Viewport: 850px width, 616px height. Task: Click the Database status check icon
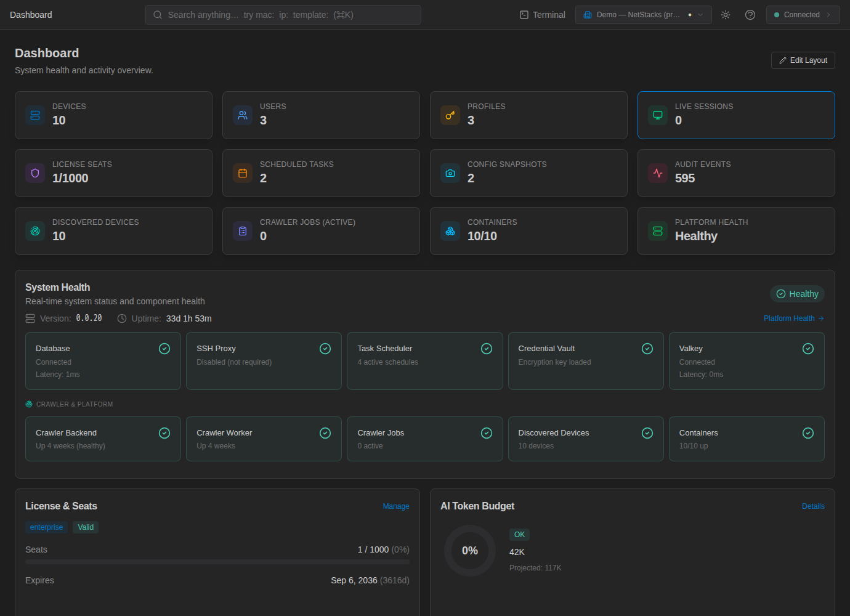[164, 349]
